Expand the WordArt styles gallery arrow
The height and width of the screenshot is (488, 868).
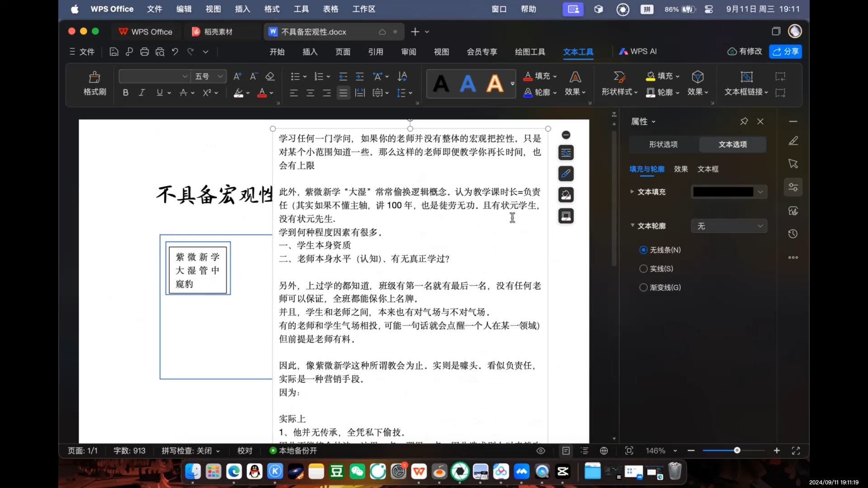click(512, 84)
